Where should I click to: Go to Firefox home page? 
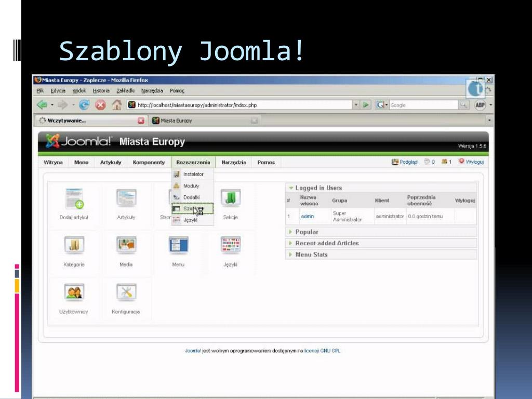point(117,105)
